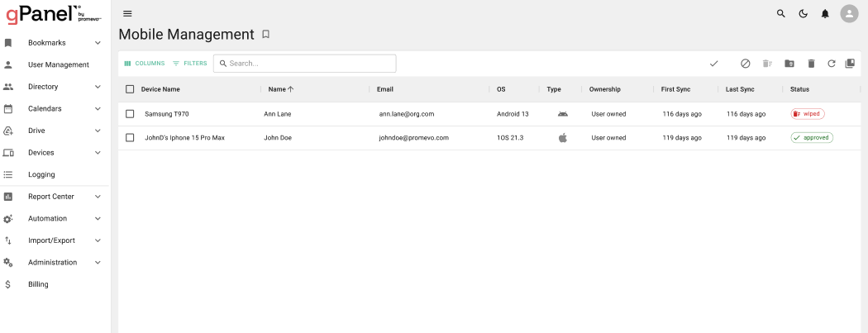This screenshot has width=868, height=333.
Task: Refresh the device list
Action: (832, 64)
